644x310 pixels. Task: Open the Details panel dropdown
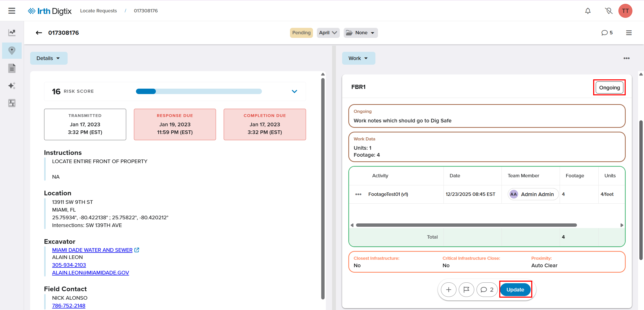click(49, 58)
